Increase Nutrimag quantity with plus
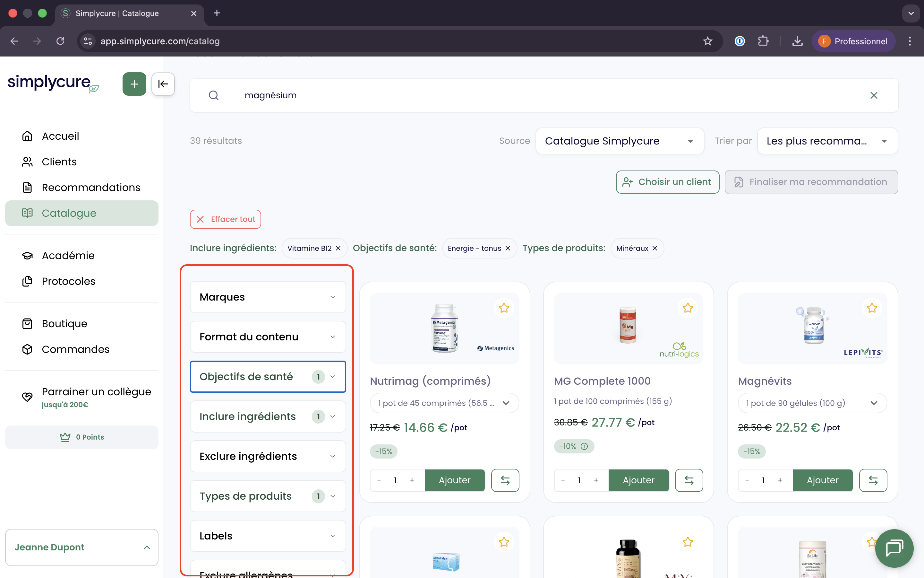The height and width of the screenshot is (578, 924). tap(412, 480)
